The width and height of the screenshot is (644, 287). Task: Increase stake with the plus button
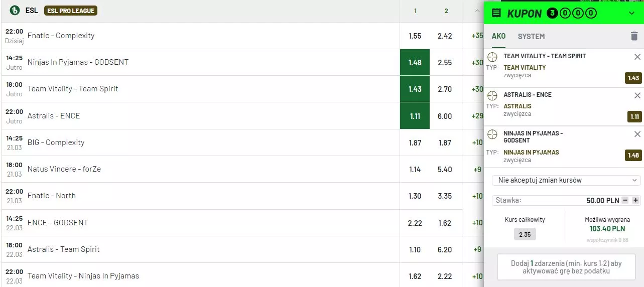pos(636,200)
